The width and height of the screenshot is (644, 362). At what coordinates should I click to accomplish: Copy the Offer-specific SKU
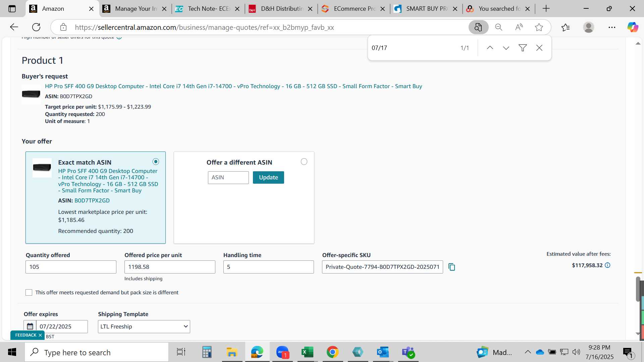452,267
